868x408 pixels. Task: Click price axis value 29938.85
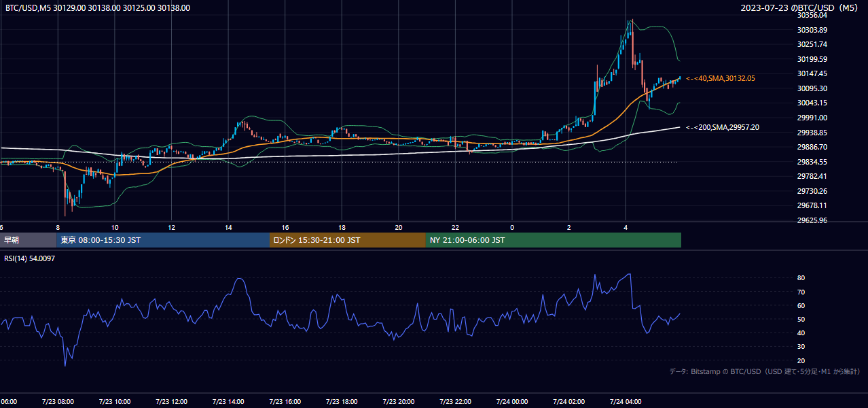click(812, 133)
